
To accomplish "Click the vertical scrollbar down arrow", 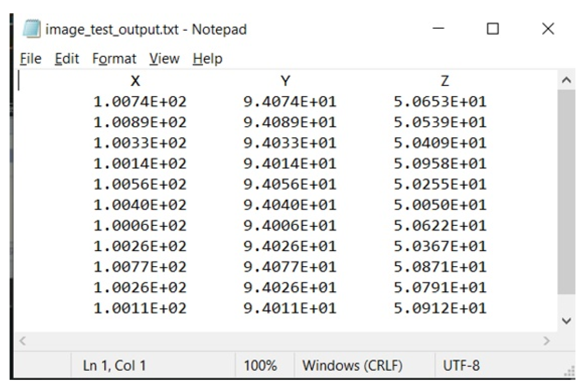I will click(x=566, y=321).
